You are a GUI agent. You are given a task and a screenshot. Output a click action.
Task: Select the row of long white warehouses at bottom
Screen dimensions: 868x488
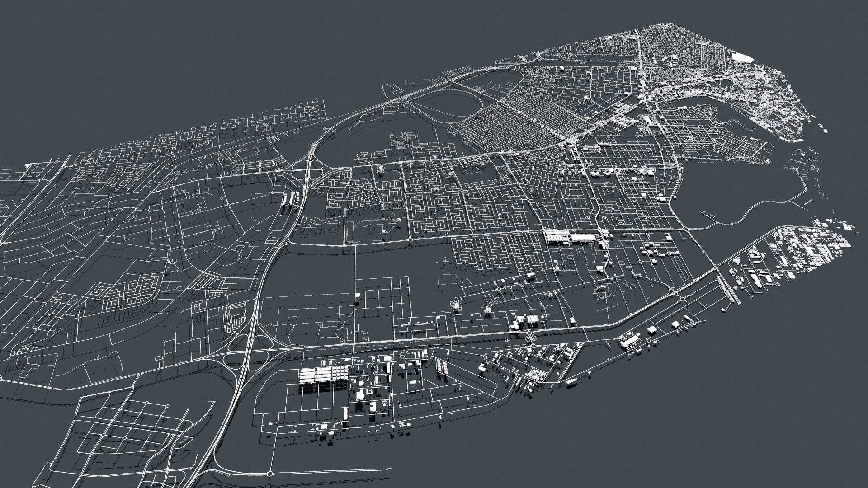tap(323, 374)
